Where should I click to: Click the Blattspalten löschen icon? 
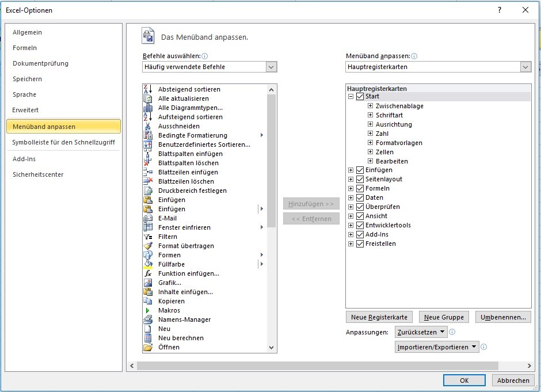(x=148, y=163)
